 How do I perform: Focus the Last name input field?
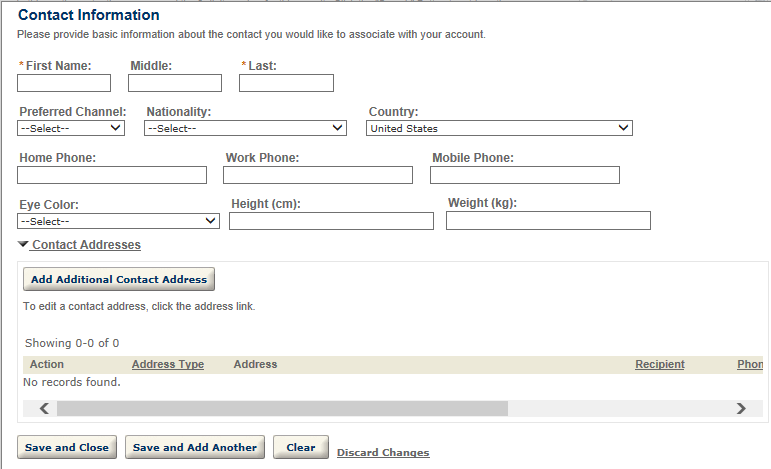pyautogui.click(x=286, y=83)
